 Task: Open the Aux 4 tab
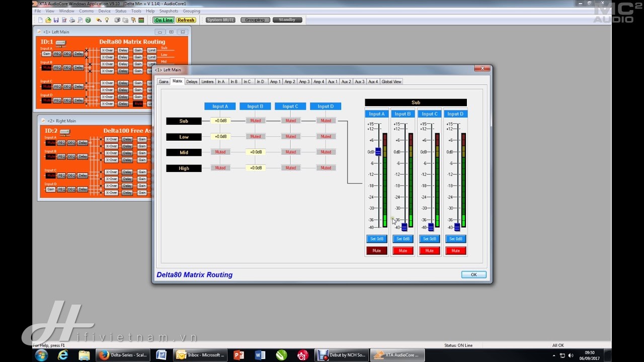tap(373, 81)
